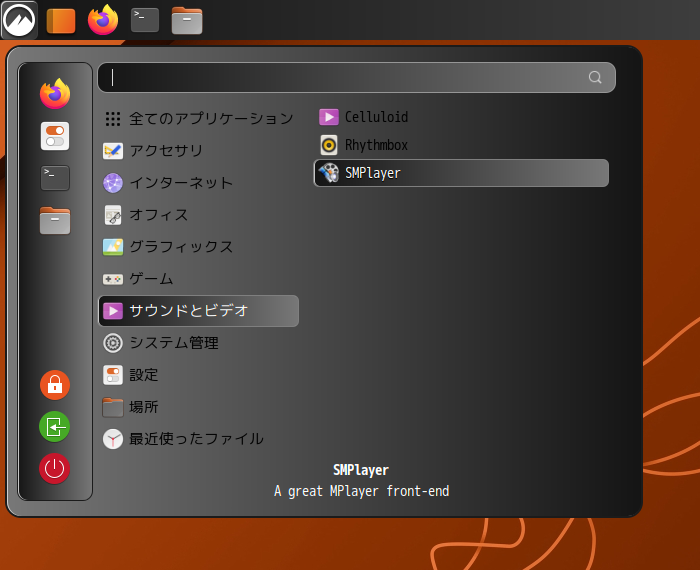Click the red power button to shut down

pos(54,469)
